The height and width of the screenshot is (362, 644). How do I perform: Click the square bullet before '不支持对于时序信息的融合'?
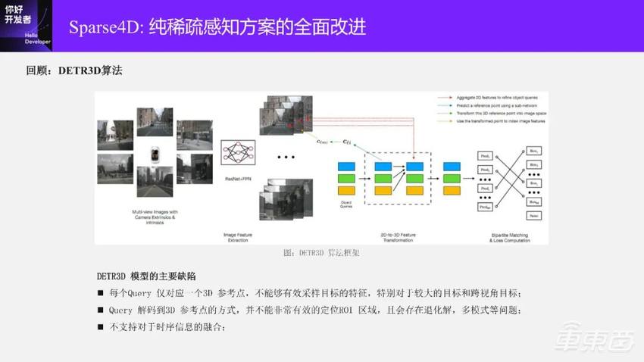pyautogui.click(x=100, y=327)
